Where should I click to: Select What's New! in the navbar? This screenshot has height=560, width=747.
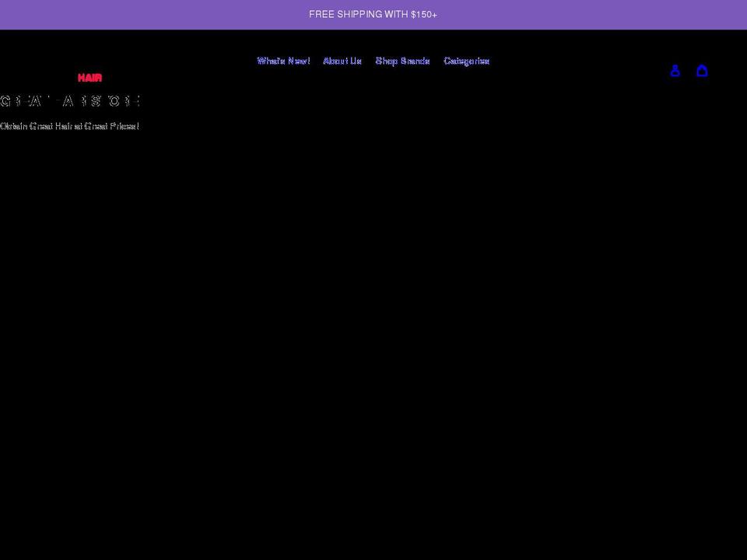point(283,61)
